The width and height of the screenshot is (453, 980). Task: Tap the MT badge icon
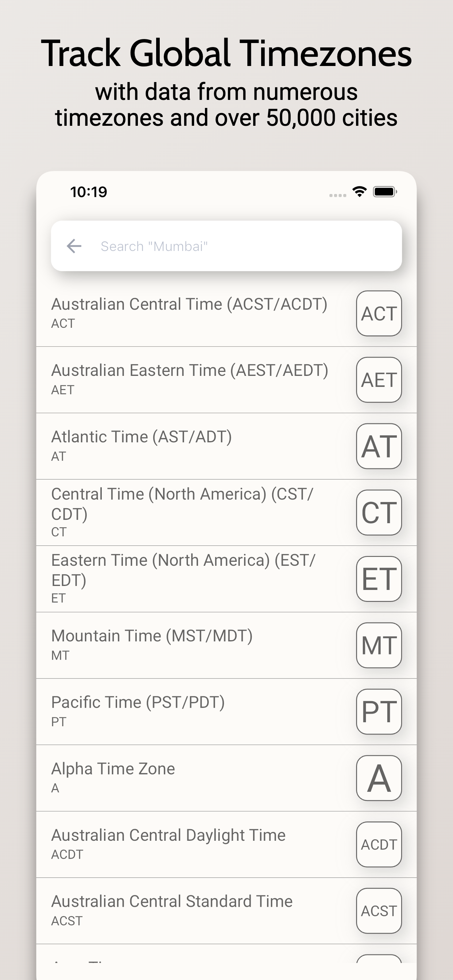tap(379, 645)
